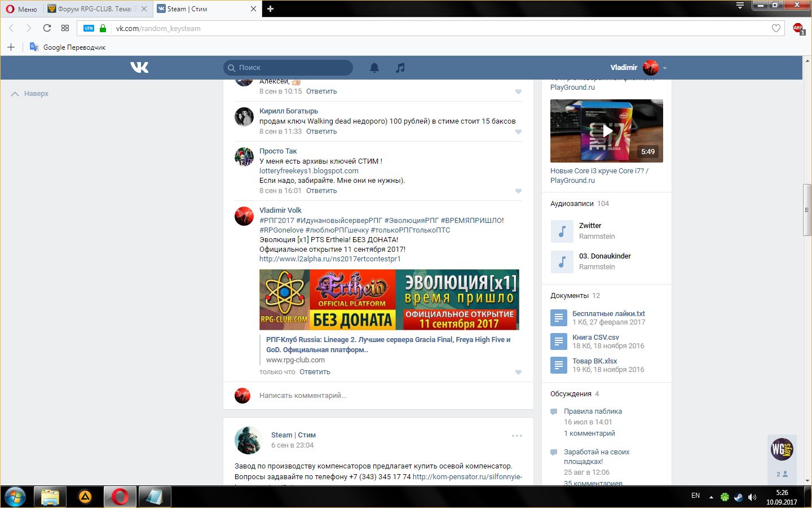Close the Steam | Стим tab
The width and height of the screenshot is (812, 508).
(253, 9)
